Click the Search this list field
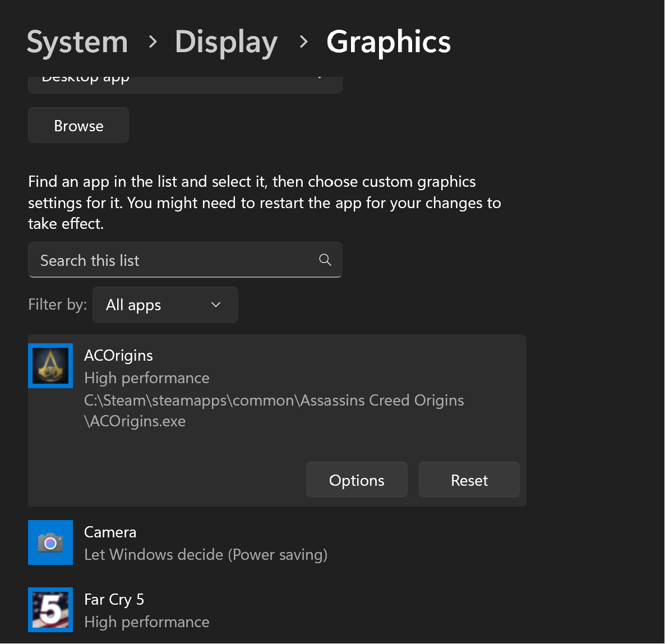The image size is (665, 644). click(186, 260)
